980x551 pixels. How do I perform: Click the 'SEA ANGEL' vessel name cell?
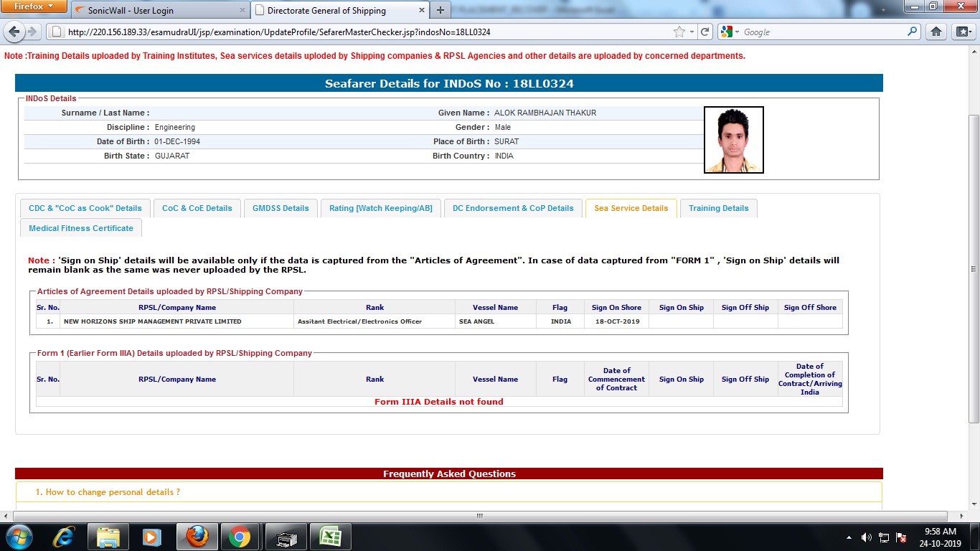point(495,321)
